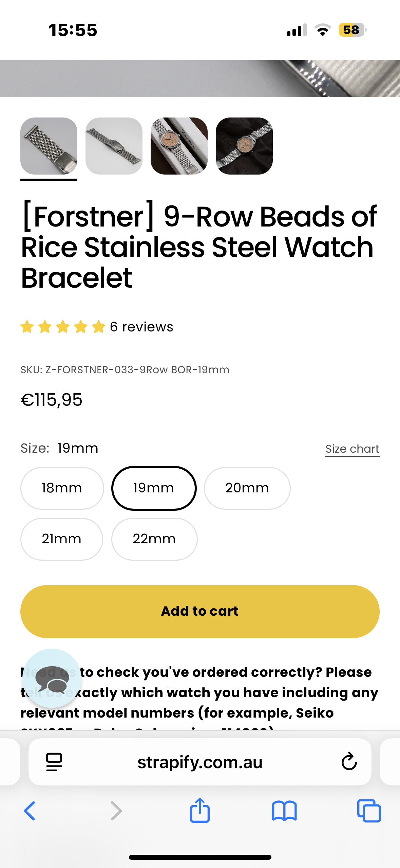
Task: Reload the strapify page
Action: 349,762
